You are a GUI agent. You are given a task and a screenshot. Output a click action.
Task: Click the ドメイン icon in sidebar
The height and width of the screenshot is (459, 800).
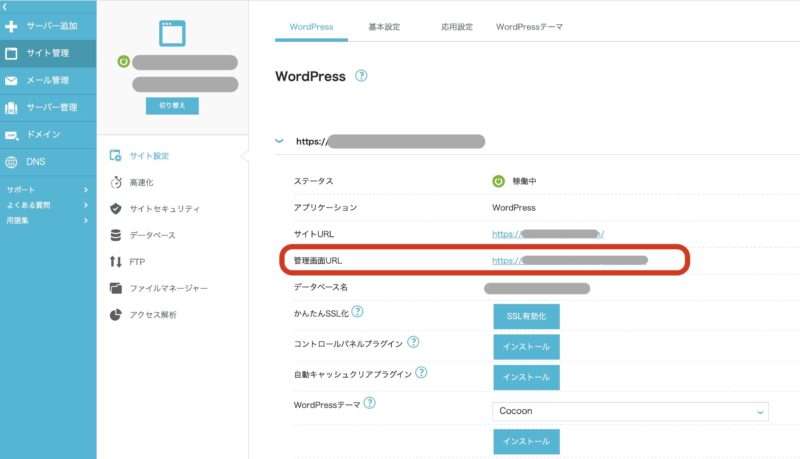[11, 135]
